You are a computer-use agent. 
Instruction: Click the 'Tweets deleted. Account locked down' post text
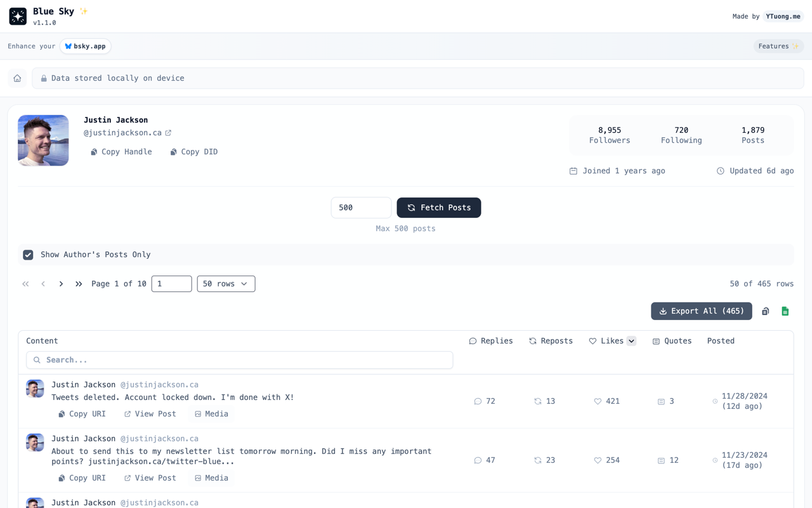pos(173,398)
